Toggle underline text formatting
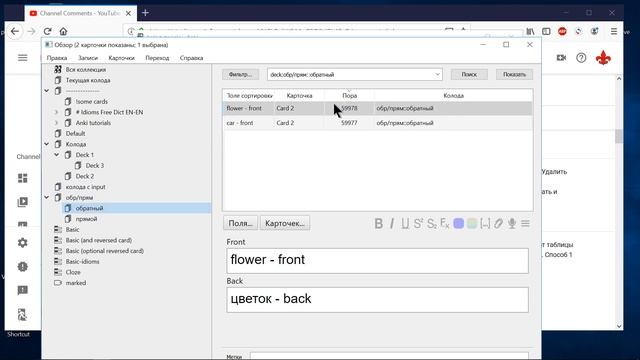This screenshot has height=360, width=640. coord(405,223)
